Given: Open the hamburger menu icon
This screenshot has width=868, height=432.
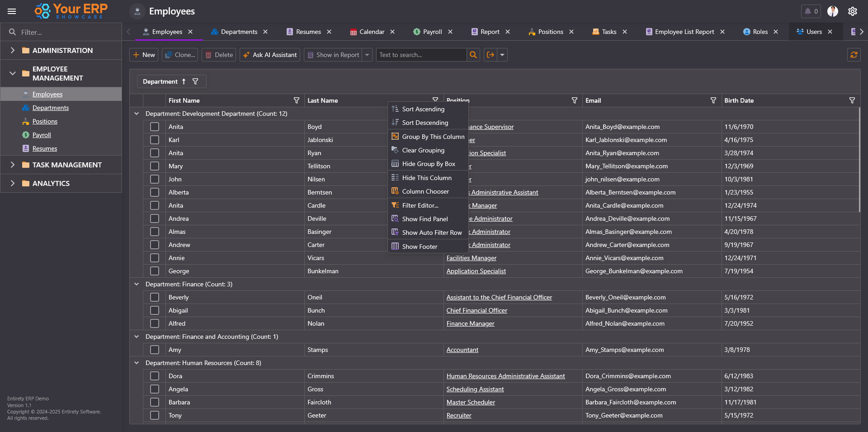Looking at the screenshot, I should [x=12, y=11].
